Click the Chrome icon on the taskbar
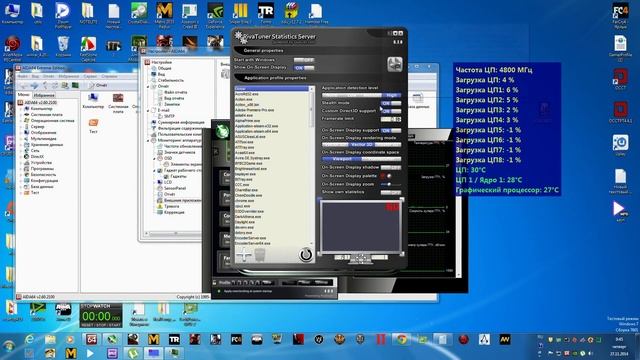The width and height of the screenshot is (640, 360). tap(401, 339)
